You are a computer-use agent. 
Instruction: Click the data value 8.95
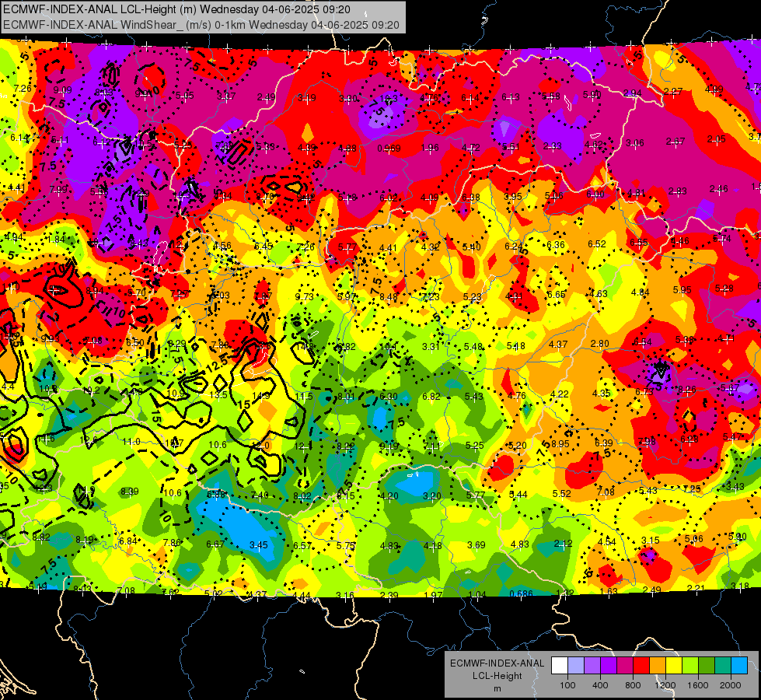click(560, 443)
